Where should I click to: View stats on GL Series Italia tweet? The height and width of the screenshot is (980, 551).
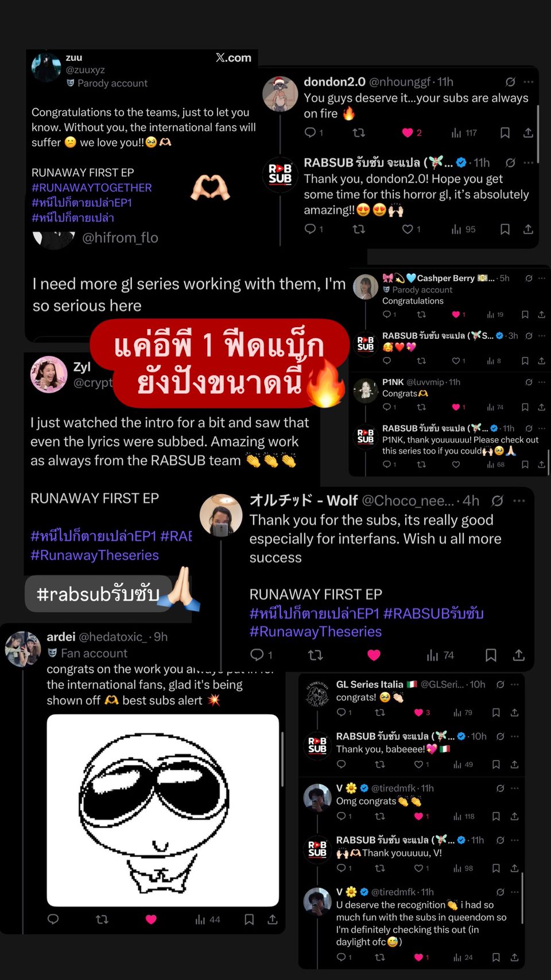pos(463,712)
